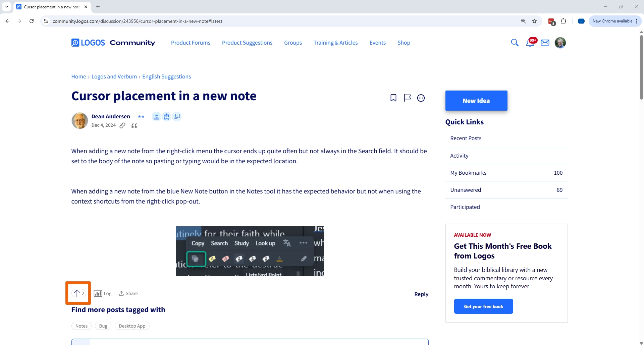
Task: Open the post options ellipsis menu
Action: point(421,98)
